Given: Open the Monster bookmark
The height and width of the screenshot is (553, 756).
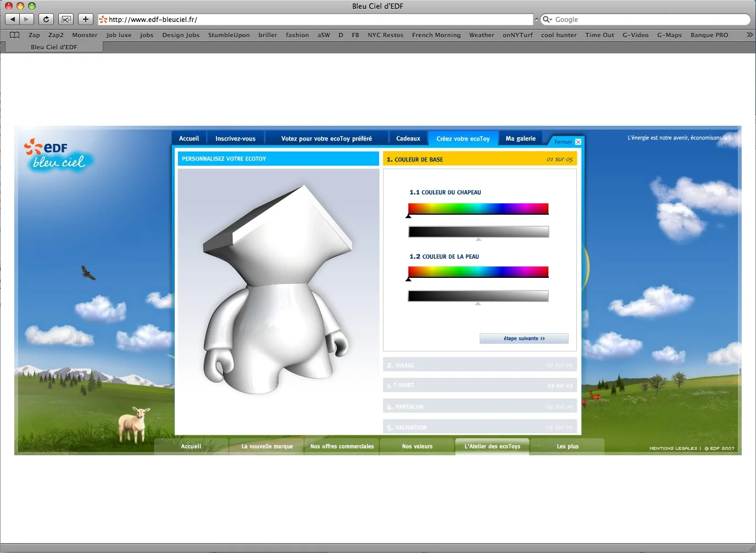Looking at the screenshot, I should (x=85, y=35).
